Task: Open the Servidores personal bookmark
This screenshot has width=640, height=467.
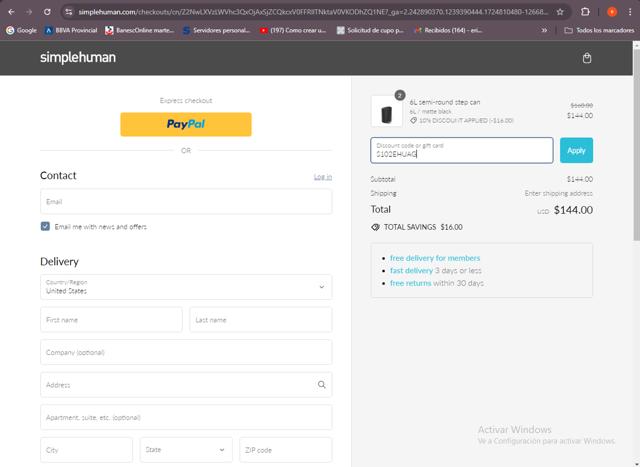Action: [x=216, y=30]
